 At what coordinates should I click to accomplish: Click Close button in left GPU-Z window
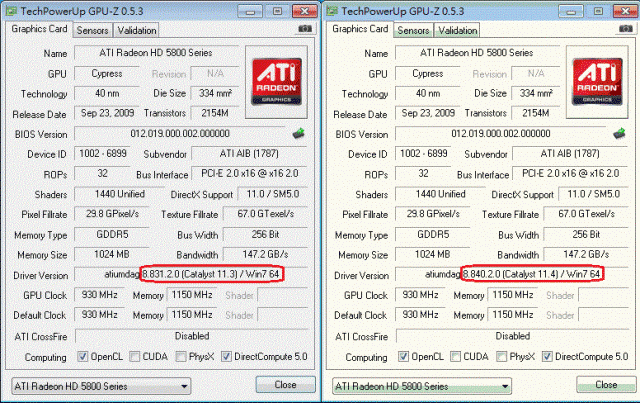point(286,385)
